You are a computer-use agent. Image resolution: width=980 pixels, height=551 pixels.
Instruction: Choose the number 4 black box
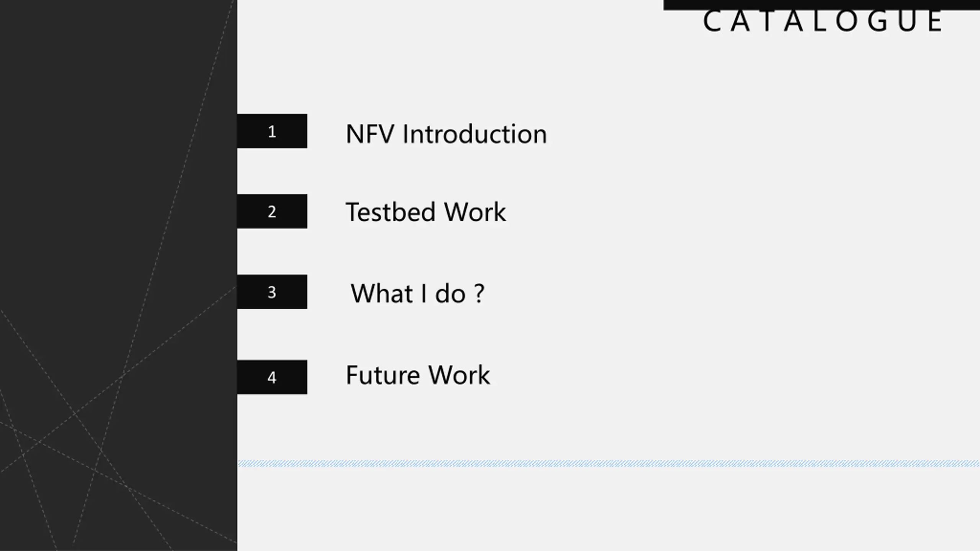[272, 377]
